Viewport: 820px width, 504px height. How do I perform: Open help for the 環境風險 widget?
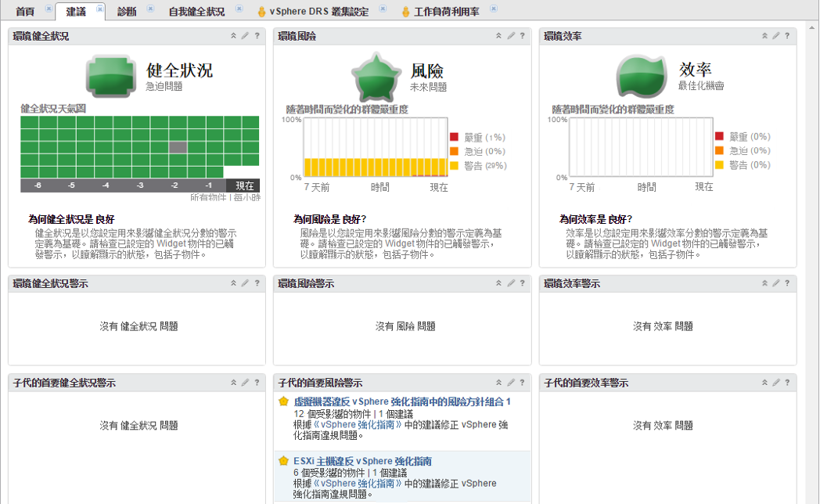pos(522,36)
